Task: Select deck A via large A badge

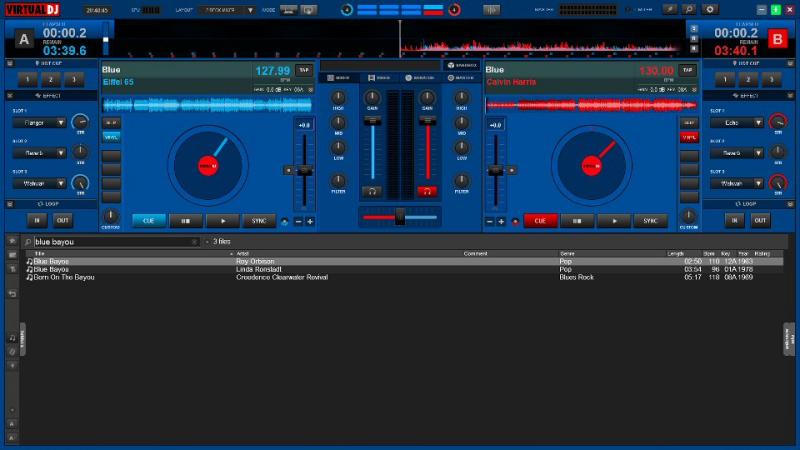Action: pos(24,39)
